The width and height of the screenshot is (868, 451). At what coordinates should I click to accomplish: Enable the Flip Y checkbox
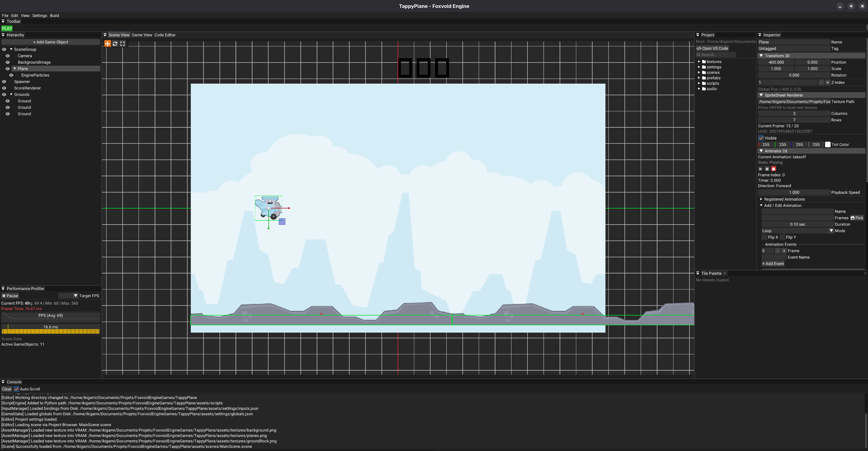coord(783,237)
